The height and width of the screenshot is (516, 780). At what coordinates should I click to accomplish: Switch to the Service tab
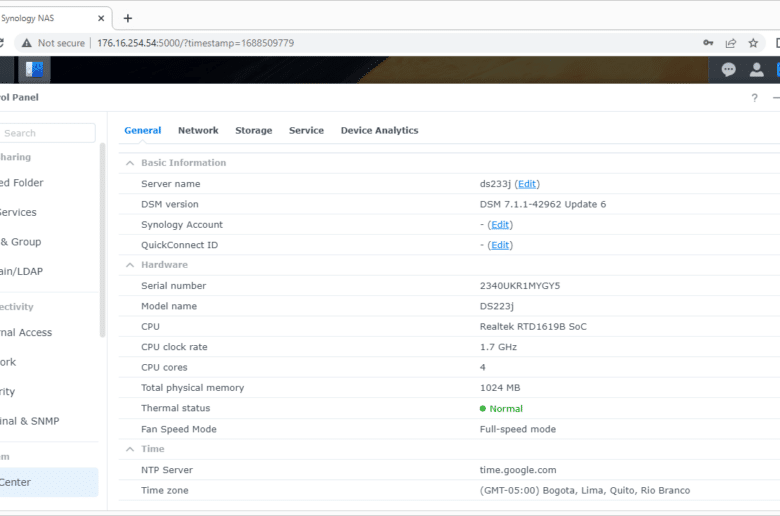click(306, 130)
